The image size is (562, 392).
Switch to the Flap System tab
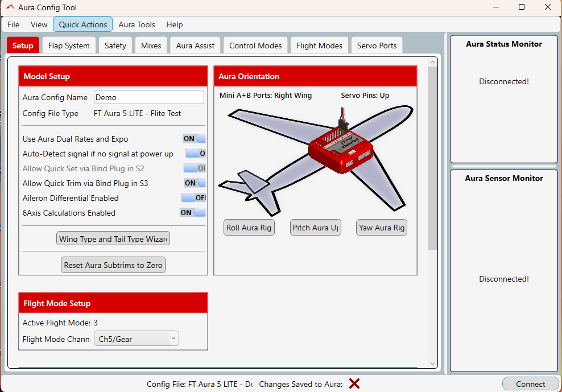[x=69, y=46]
